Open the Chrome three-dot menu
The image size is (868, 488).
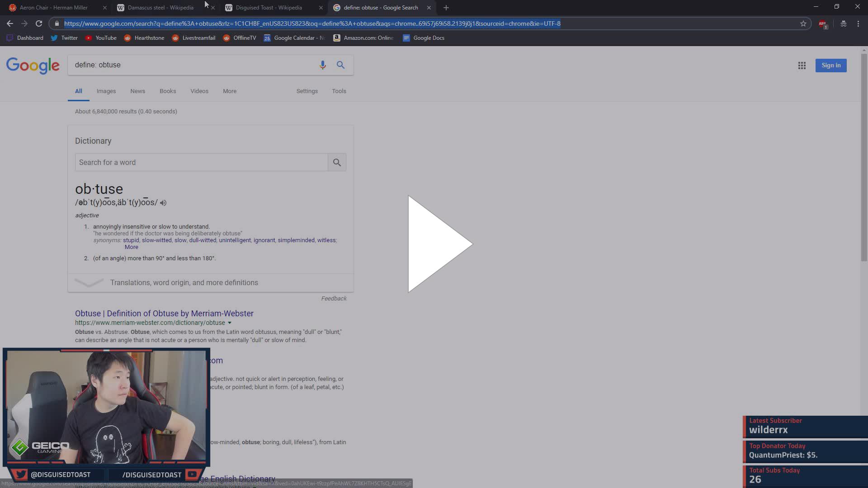click(858, 23)
